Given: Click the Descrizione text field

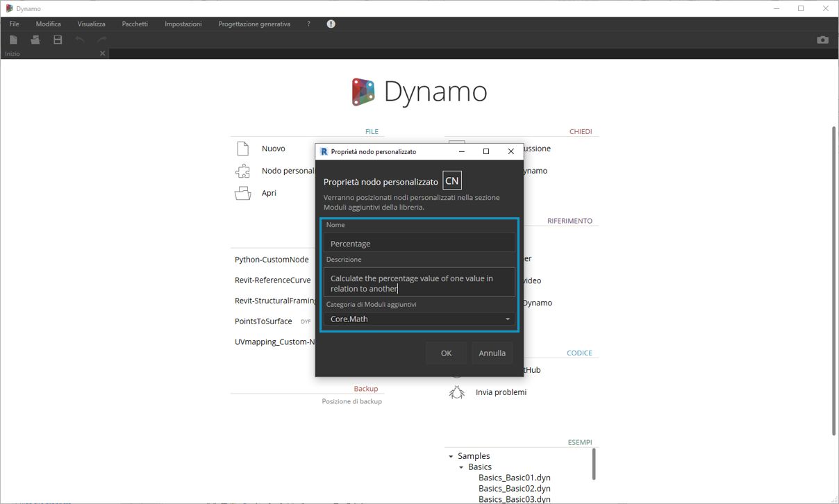Looking at the screenshot, I should click(x=419, y=283).
